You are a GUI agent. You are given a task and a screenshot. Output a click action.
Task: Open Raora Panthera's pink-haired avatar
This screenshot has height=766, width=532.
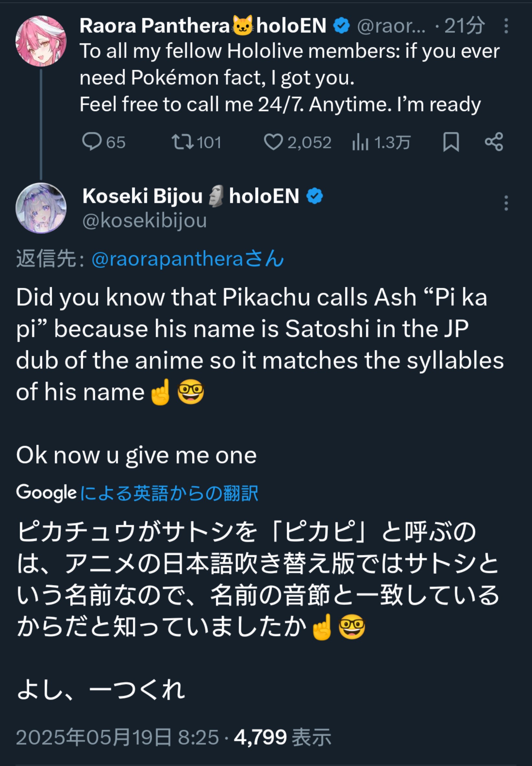41,41
